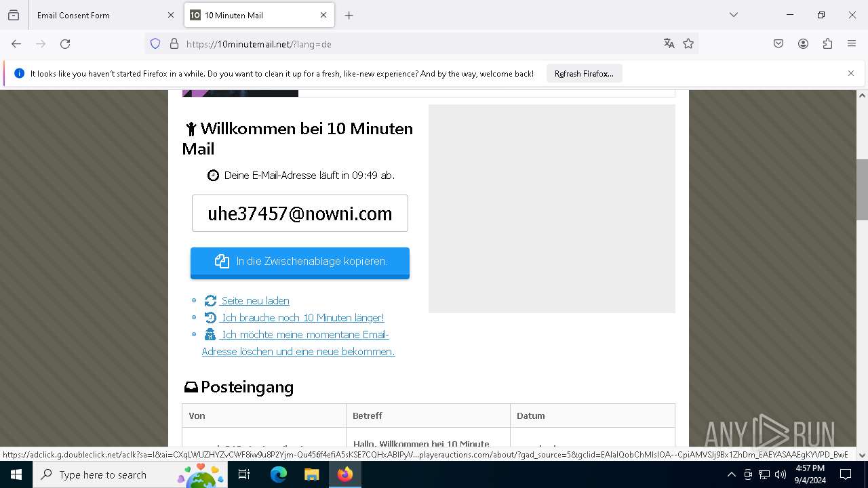
Task: Select the 10 Minuten Mail tab
Action: tap(259, 15)
